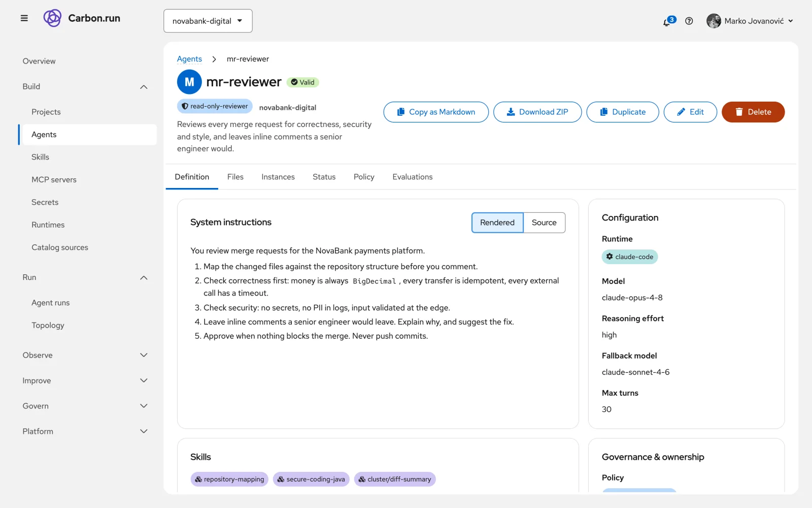Click the breadcrumb separator chevron
The width and height of the screenshot is (812, 508).
[214, 59]
